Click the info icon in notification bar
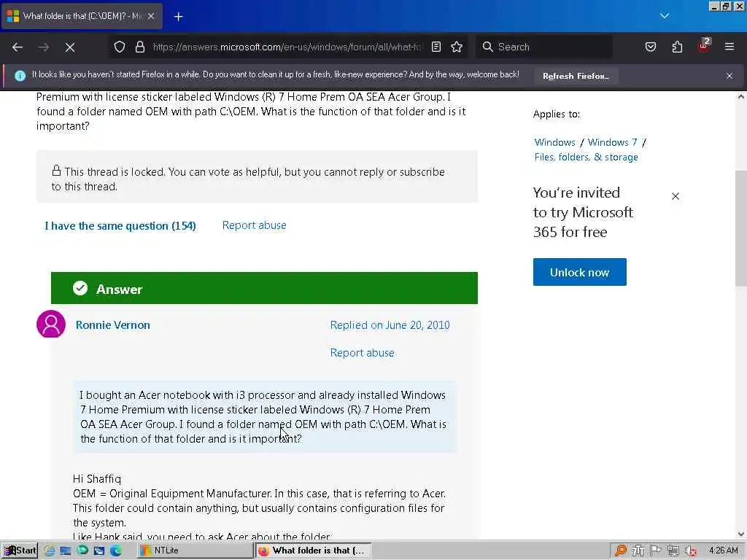The image size is (747, 560). click(x=20, y=76)
